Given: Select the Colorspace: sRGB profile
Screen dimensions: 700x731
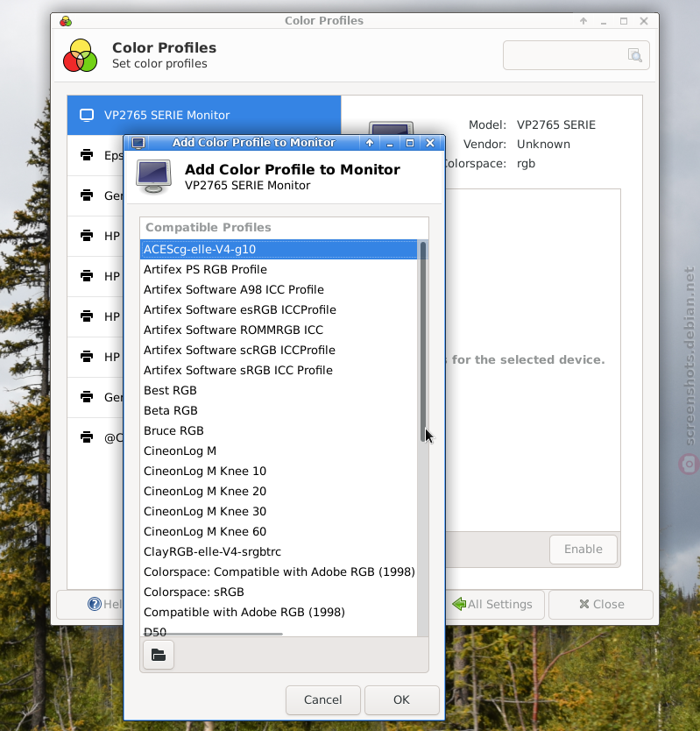Looking at the screenshot, I should coord(279,592).
